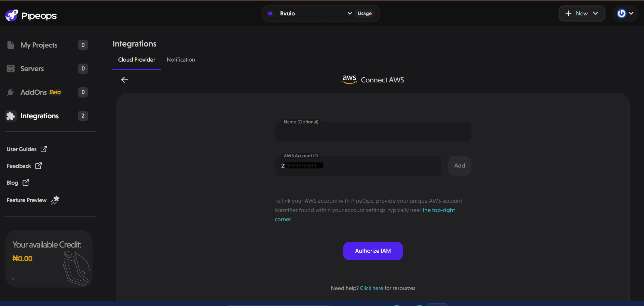Click the Connect AWS heading
Screen dimensions: 644x306
(x=382, y=80)
